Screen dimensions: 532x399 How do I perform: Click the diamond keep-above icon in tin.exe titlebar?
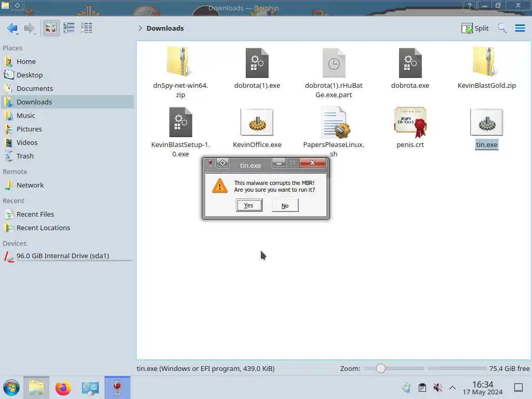pos(222,163)
